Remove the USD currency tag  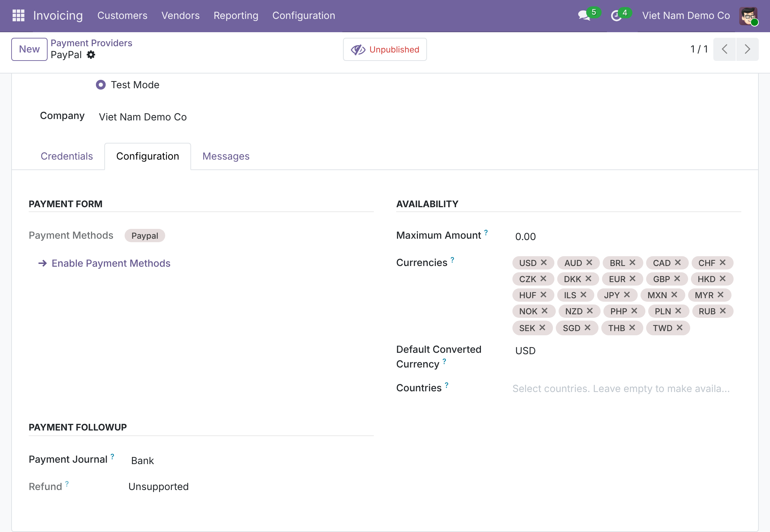[x=544, y=262]
